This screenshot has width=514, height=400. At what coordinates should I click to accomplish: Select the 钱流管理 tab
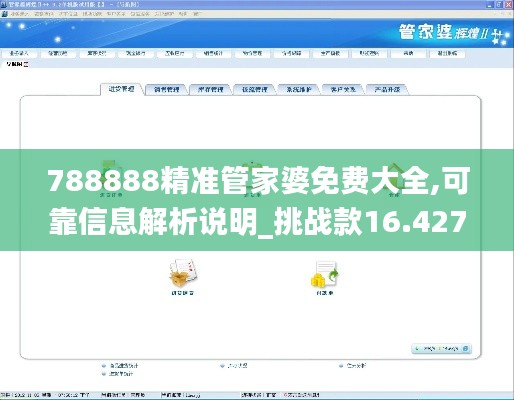click(x=255, y=89)
